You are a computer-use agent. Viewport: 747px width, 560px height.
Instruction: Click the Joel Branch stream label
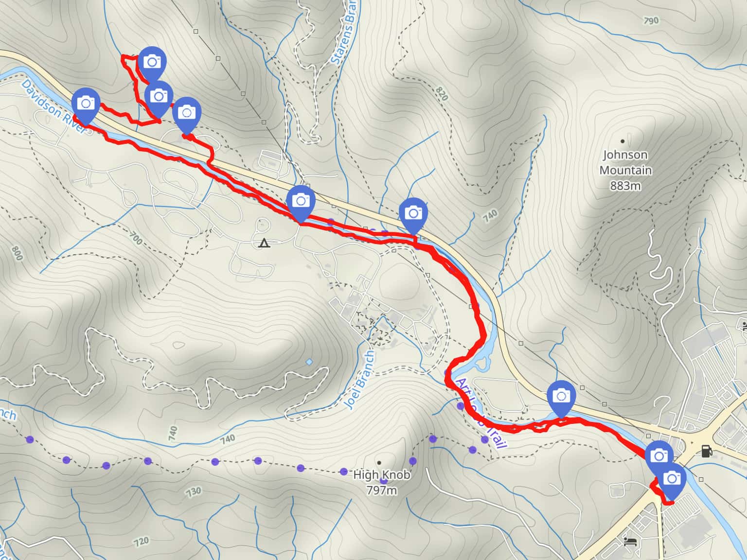click(x=360, y=379)
